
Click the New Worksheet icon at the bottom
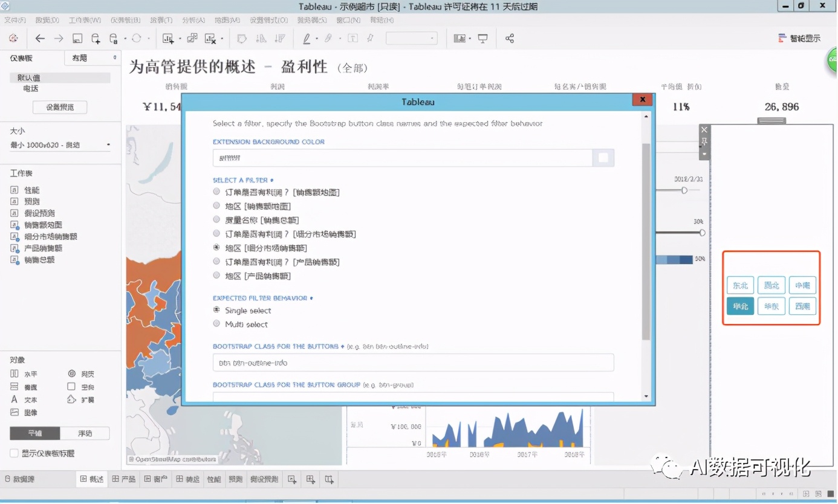(293, 479)
